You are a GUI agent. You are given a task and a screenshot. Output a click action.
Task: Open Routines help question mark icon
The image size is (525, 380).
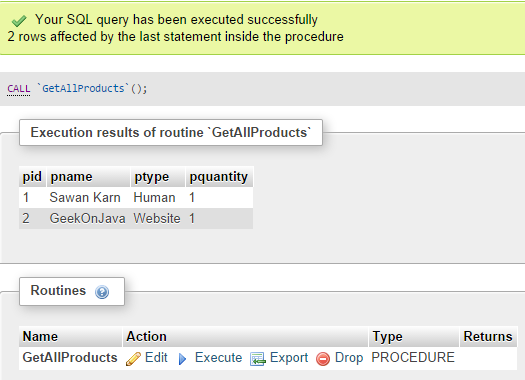coord(102,292)
